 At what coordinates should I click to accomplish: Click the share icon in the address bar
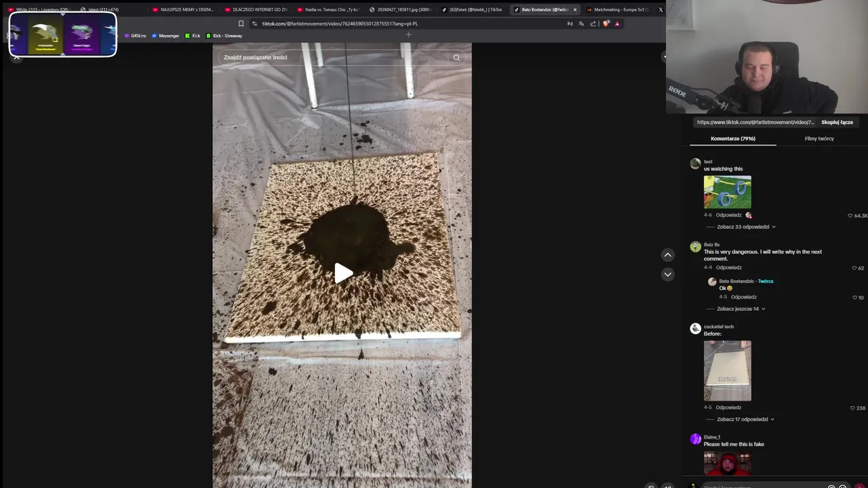click(x=593, y=24)
